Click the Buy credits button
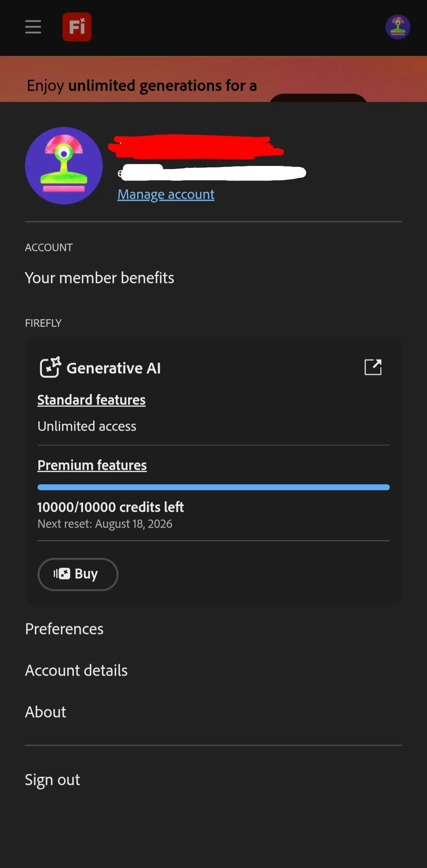 click(x=78, y=574)
